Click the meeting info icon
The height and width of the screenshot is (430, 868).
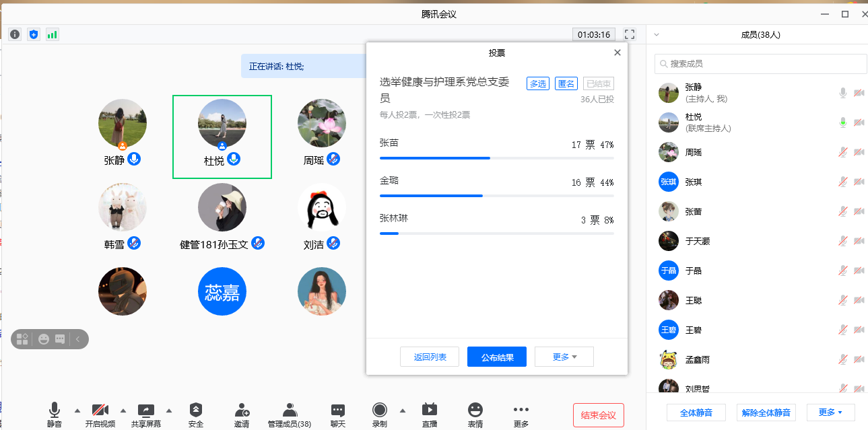tap(14, 34)
